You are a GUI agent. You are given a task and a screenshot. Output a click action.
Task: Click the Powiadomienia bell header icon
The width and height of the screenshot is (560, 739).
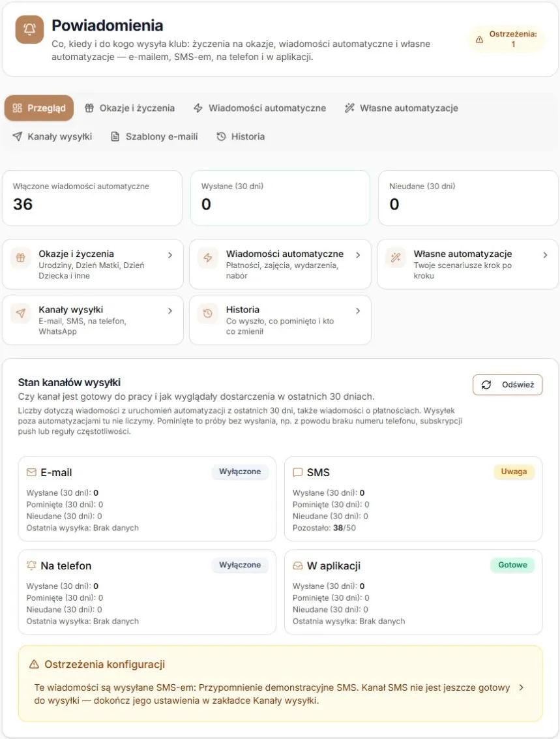point(29,29)
